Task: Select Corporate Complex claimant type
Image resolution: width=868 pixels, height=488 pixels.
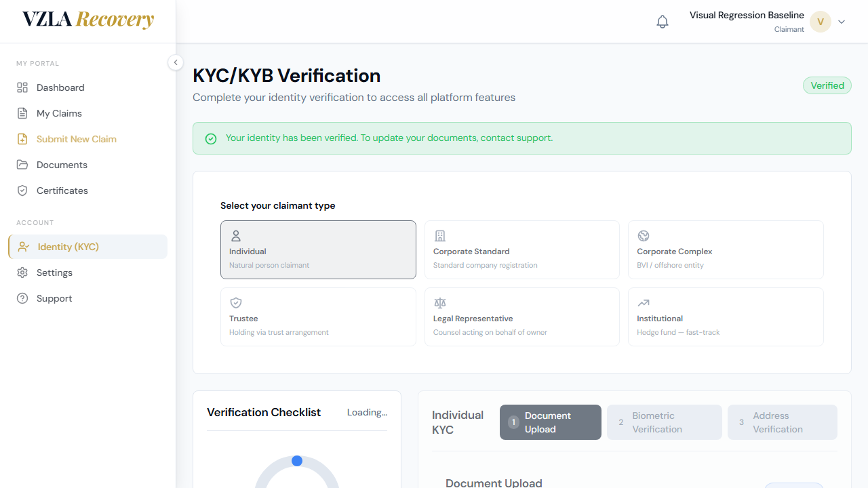Action: pyautogui.click(x=726, y=249)
